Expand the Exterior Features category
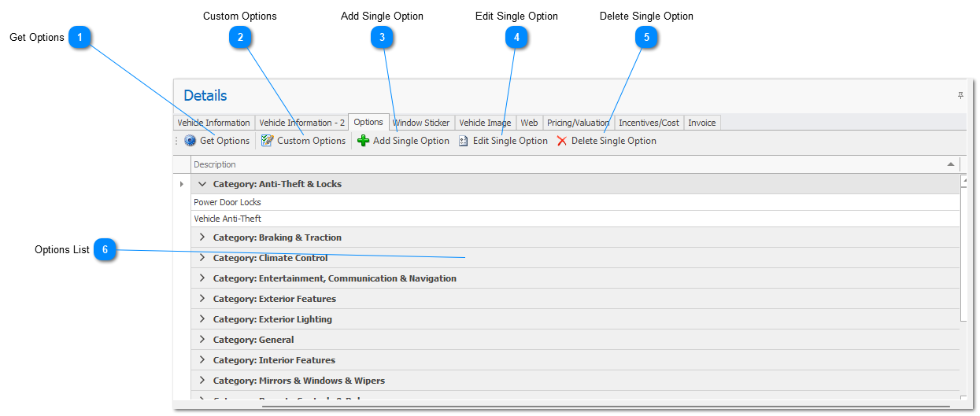 click(202, 299)
